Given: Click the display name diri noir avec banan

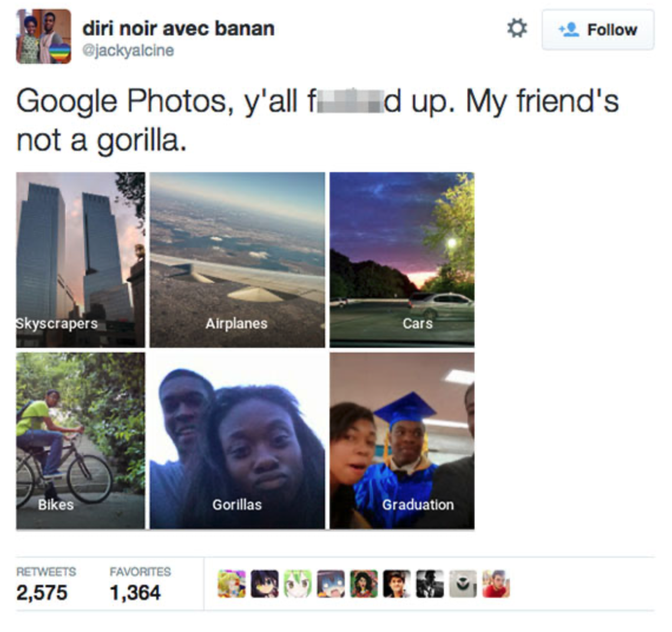Looking at the screenshot, I should tap(178, 29).
